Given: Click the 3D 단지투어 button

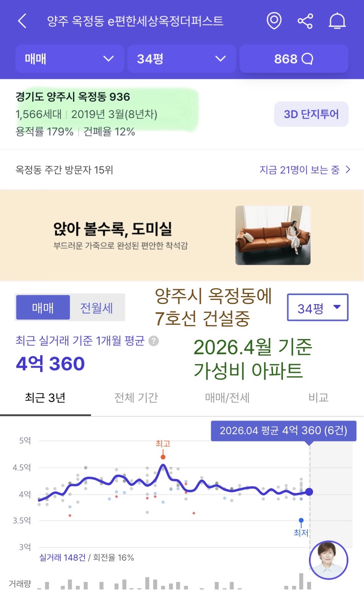Looking at the screenshot, I should [x=311, y=114].
